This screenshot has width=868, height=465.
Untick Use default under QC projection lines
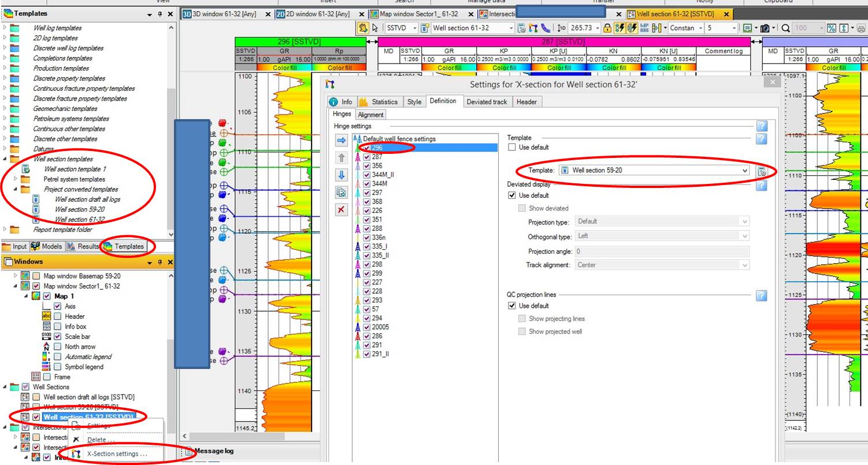[x=511, y=305]
